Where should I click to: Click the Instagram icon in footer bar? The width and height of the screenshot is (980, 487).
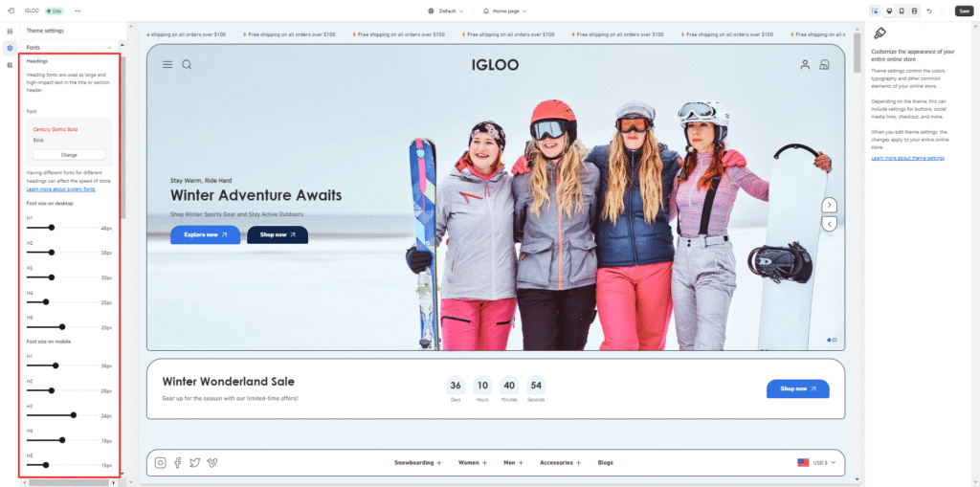(x=160, y=463)
